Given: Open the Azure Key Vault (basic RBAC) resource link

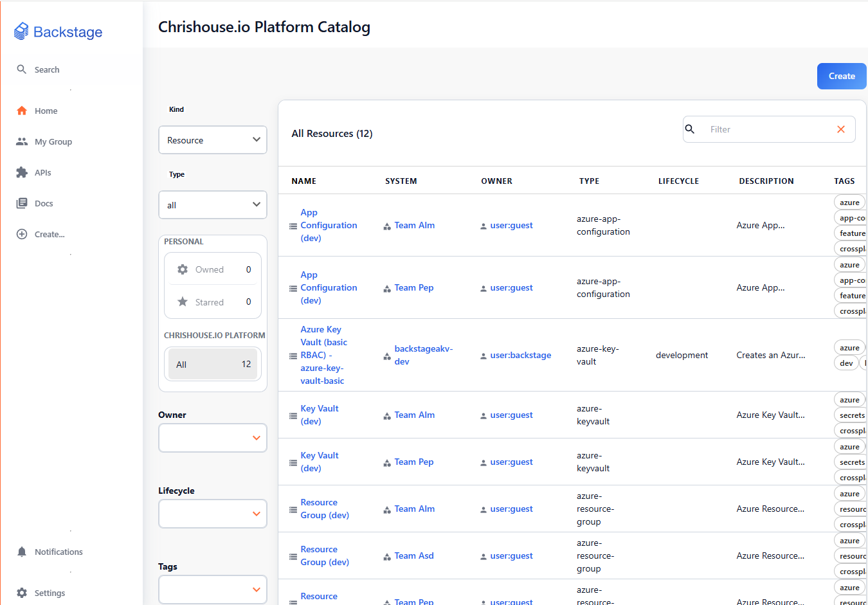Looking at the screenshot, I should pyautogui.click(x=323, y=355).
